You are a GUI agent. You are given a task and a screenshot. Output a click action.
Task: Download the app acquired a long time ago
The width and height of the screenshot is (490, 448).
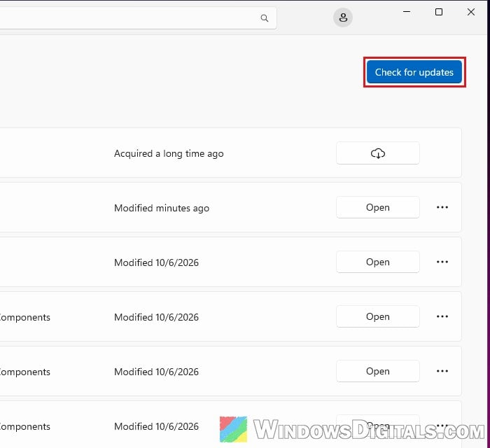tap(378, 153)
